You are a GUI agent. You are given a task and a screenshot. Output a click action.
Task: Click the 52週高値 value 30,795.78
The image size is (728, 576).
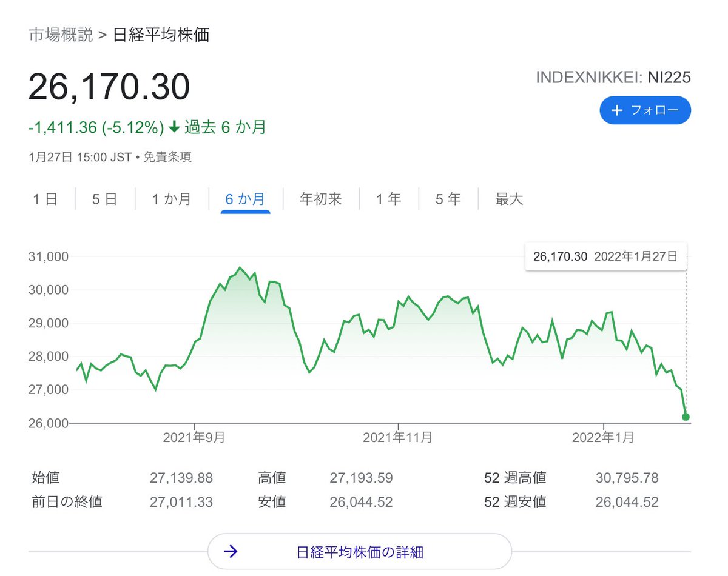pos(627,478)
